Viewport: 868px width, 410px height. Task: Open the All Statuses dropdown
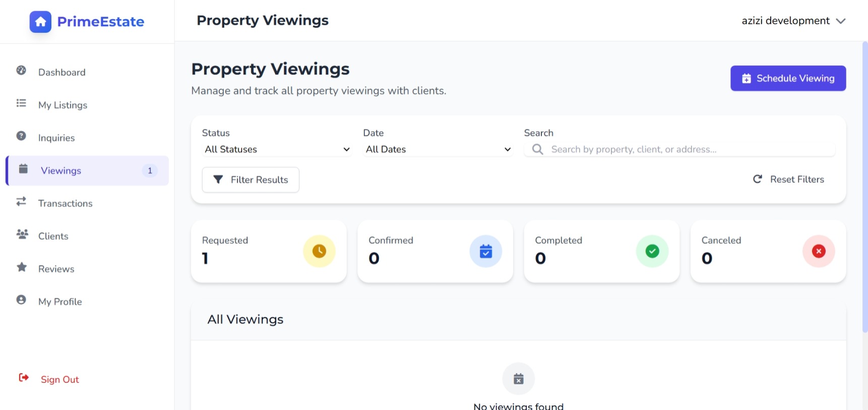click(276, 150)
